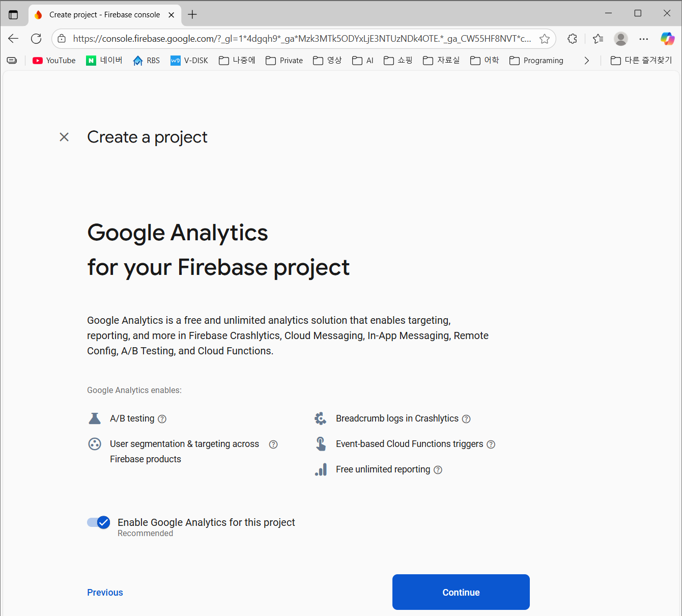Click the Breadcrumb logs gear icon

(x=321, y=418)
